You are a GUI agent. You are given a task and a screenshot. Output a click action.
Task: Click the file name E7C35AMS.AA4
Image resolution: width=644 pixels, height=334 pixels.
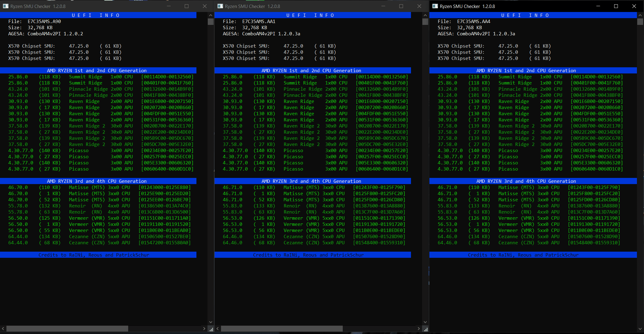click(474, 22)
